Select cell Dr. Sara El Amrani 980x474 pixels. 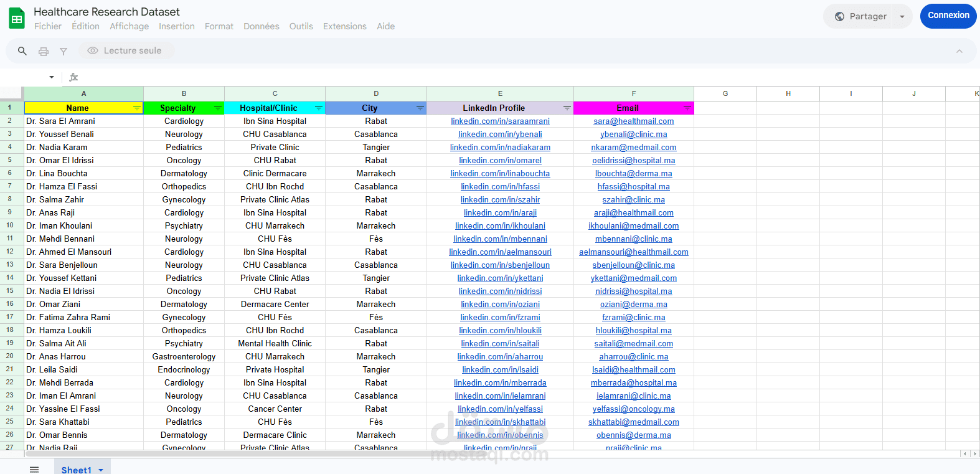(x=84, y=121)
